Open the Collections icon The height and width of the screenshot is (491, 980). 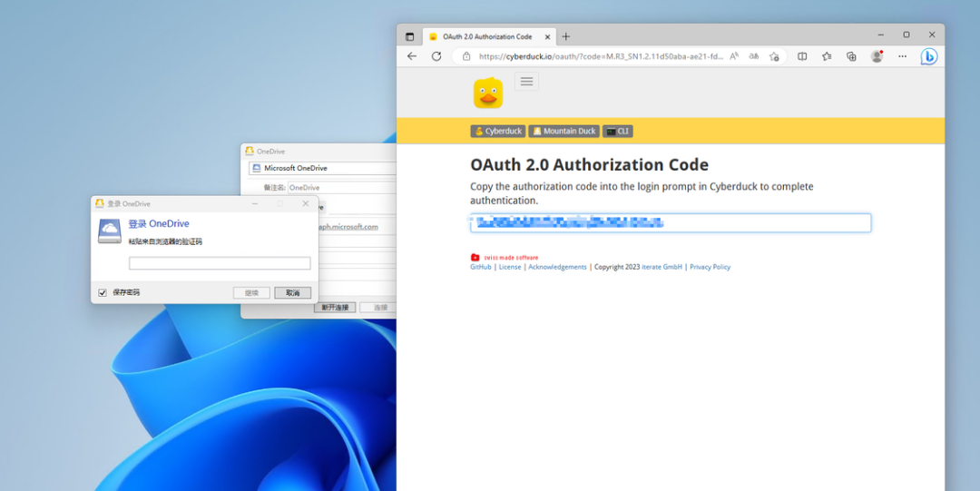click(851, 56)
